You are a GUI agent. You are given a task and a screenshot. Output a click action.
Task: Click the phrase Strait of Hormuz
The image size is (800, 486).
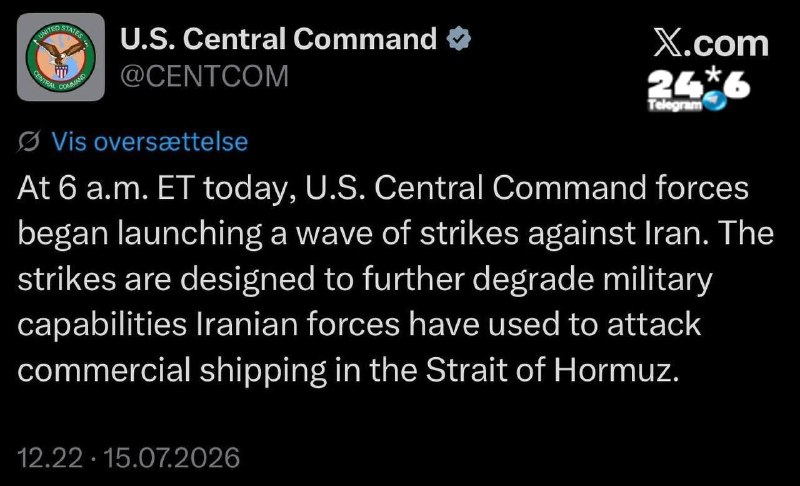tap(553, 370)
